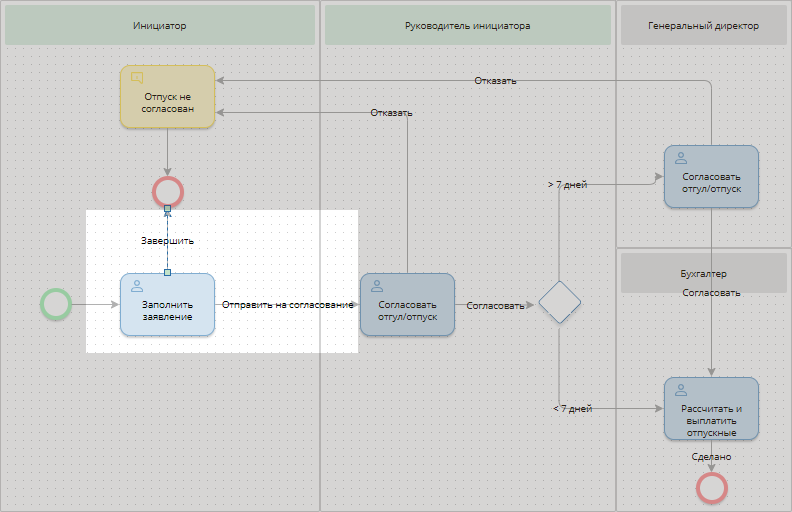Click the user icon in Заполнить заявление task
This screenshot has width=792, height=512.
[x=138, y=285]
